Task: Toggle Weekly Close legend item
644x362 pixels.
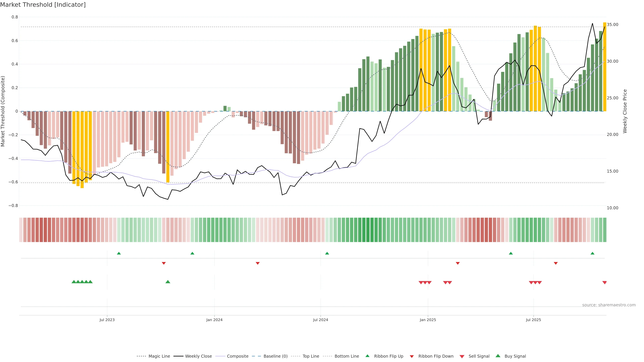Action: click(x=198, y=356)
